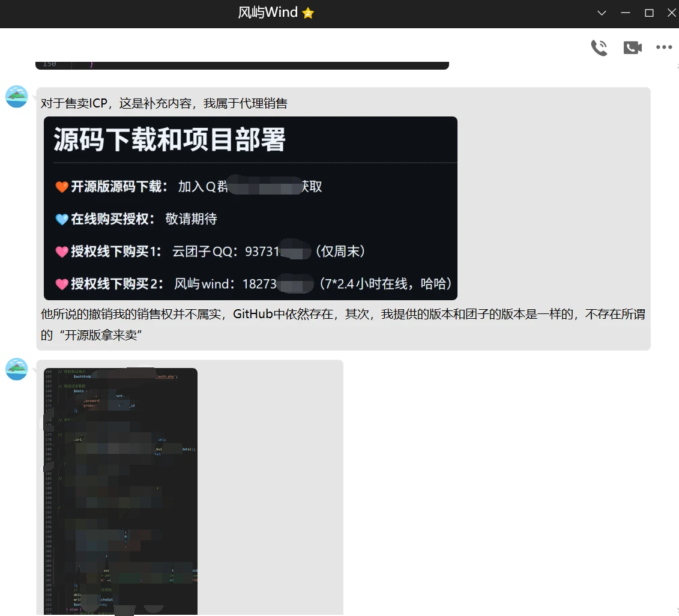
Task: Click the gold star beside 风屿Wind
Action: [308, 13]
